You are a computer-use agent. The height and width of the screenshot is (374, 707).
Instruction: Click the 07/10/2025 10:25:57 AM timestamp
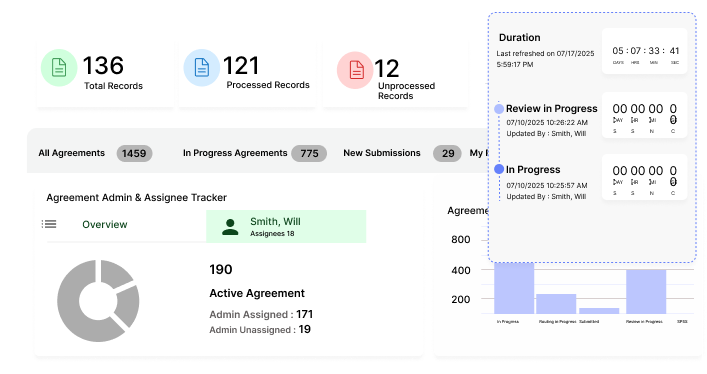coord(547,185)
